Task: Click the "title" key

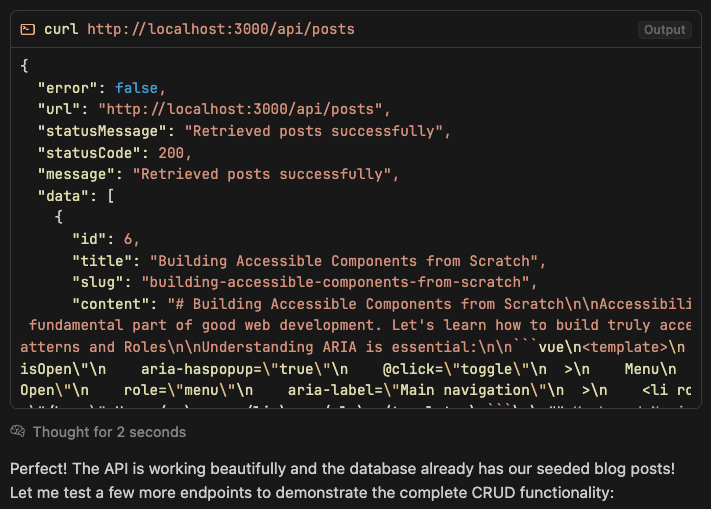Action: [102, 261]
